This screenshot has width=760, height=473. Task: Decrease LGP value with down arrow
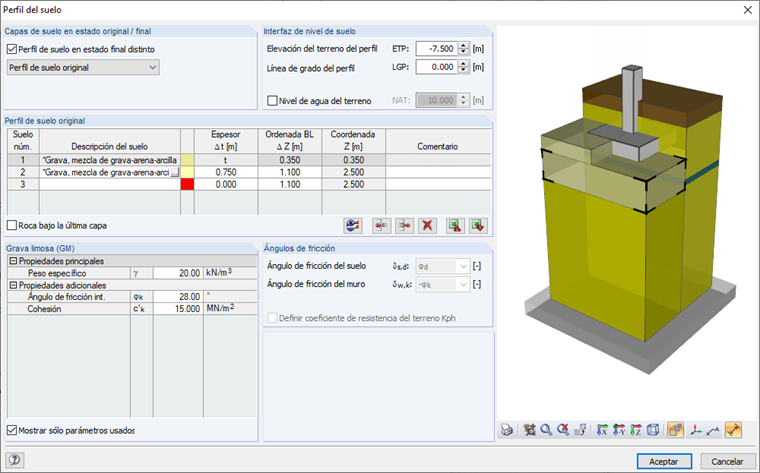tap(464, 70)
